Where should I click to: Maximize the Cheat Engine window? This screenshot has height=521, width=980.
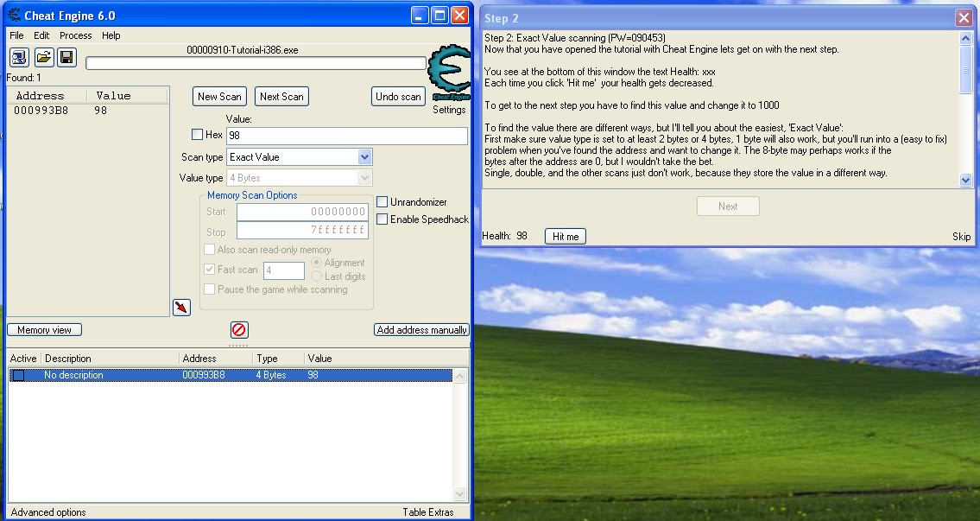[x=440, y=15]
